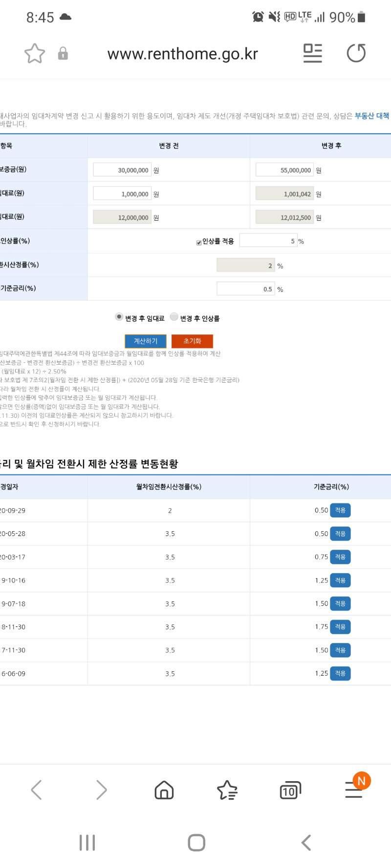Navigate back with browser left arrow
The height and width of the screenshot is (868, 391).
pyautogui.click(x=37, y=789)
